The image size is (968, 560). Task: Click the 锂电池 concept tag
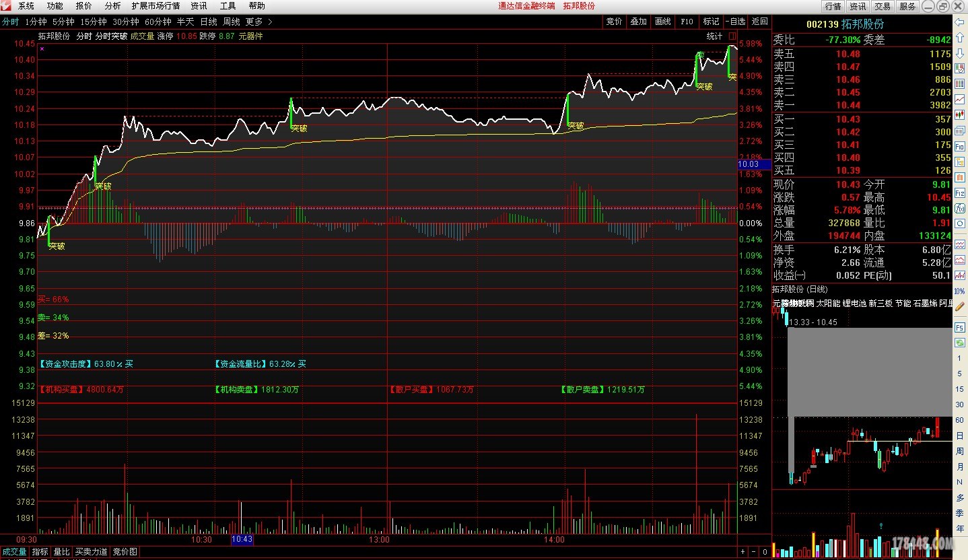854,304
